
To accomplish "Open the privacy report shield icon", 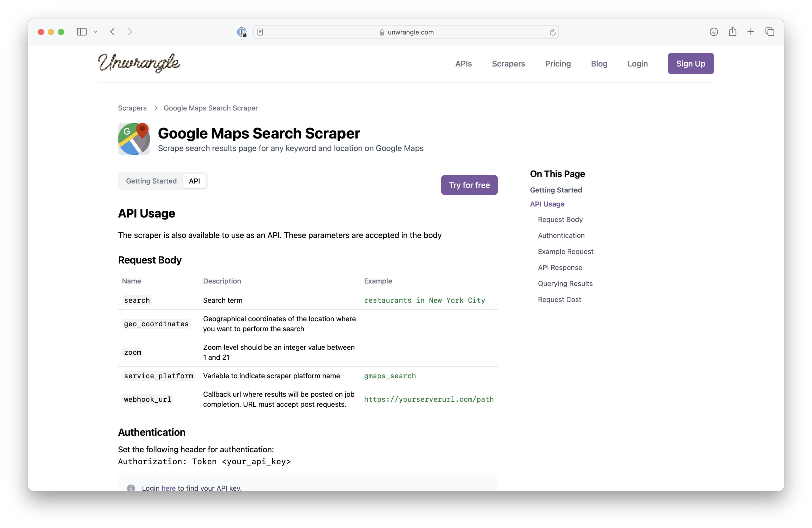I will coord(241,32).
